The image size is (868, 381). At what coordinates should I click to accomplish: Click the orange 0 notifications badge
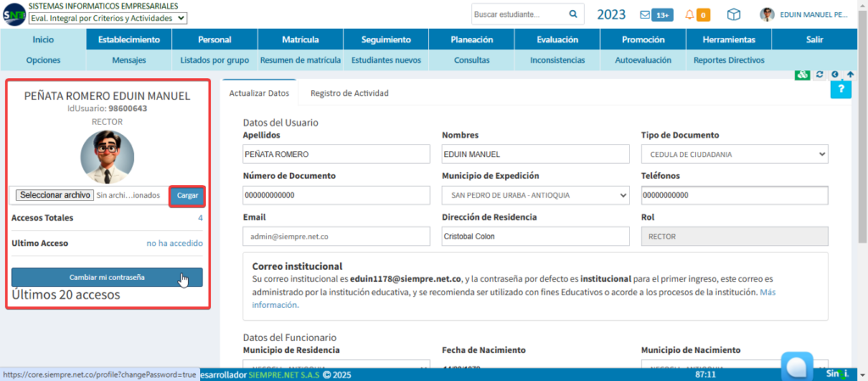703,15
